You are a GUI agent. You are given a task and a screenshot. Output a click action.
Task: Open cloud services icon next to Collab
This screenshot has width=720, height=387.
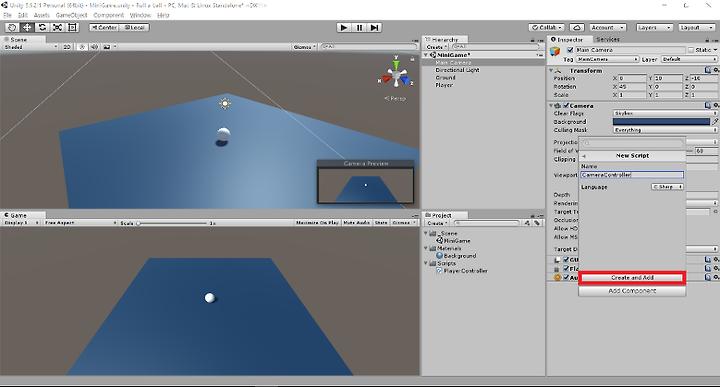click(x=577, y=28)
